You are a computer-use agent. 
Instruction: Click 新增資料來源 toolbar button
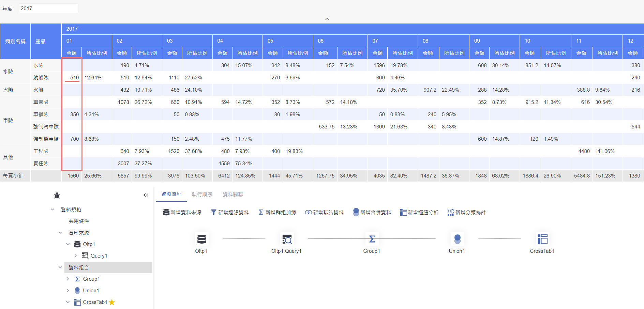click(182, 212)
